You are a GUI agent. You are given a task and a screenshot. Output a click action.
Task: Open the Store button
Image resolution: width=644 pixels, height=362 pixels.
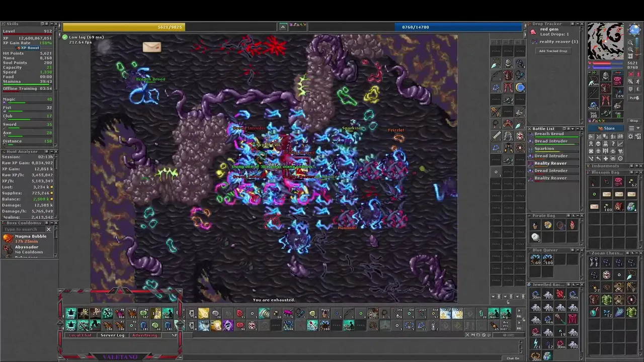[606, 128]
